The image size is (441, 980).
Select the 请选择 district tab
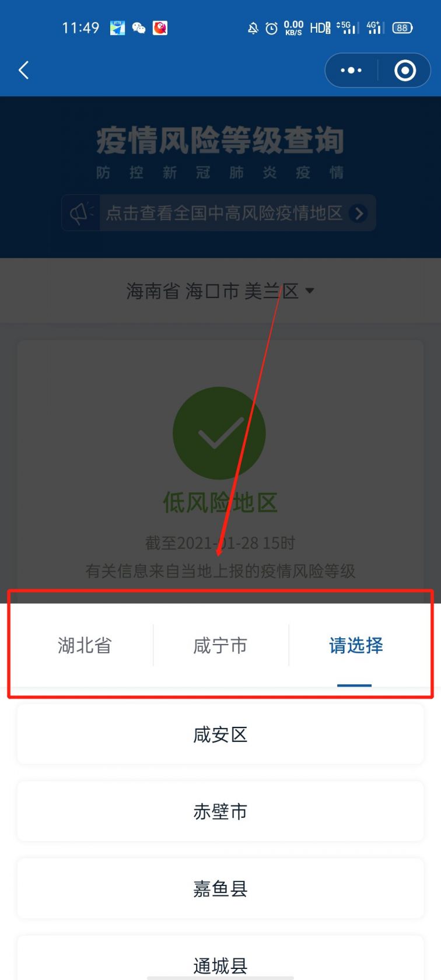(x=356, y=645)
